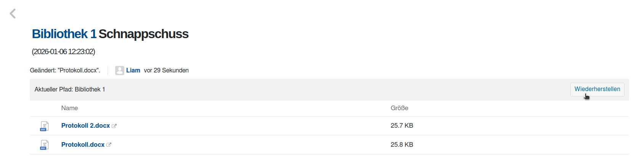Click Liam's user avatar icon
Image resolution: width=644 pixels, height=162 pixels.
(x=120, y=71)
